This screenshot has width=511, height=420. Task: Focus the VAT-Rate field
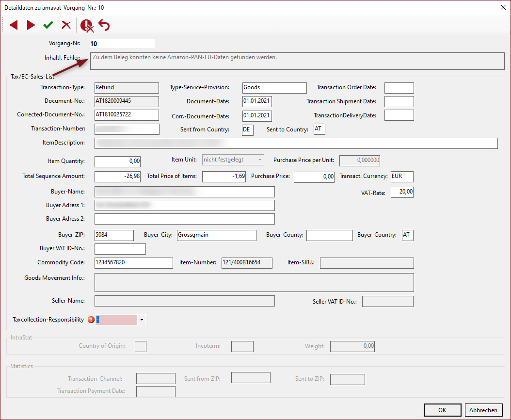[402, 193]
